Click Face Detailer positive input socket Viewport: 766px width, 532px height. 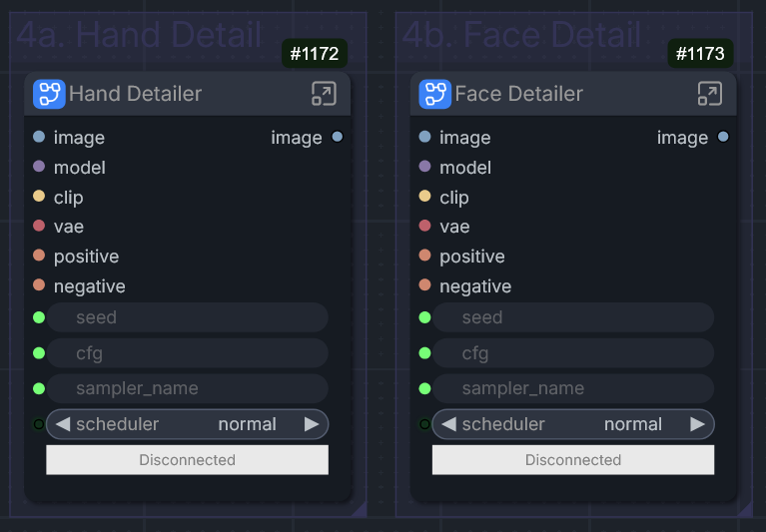[x=425, y=256]
